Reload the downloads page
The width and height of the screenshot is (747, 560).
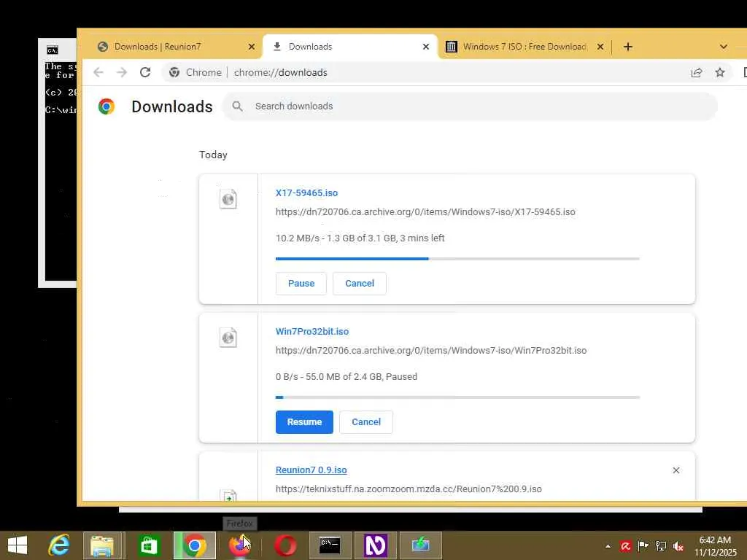145,72
